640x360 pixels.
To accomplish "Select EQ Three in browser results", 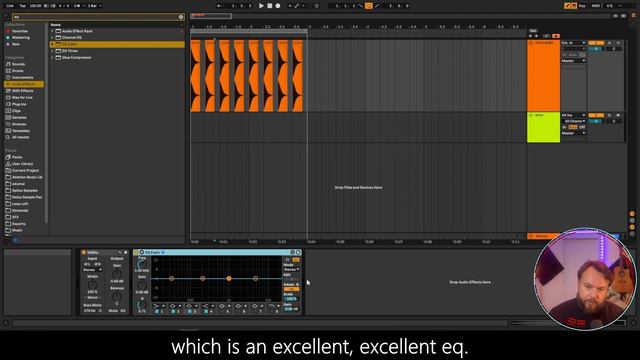I will (70, 51).
